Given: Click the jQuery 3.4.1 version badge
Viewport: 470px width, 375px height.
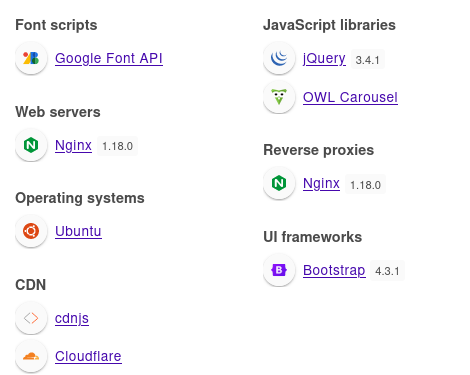Looking at the screenshot, I should tap(368, 59).
